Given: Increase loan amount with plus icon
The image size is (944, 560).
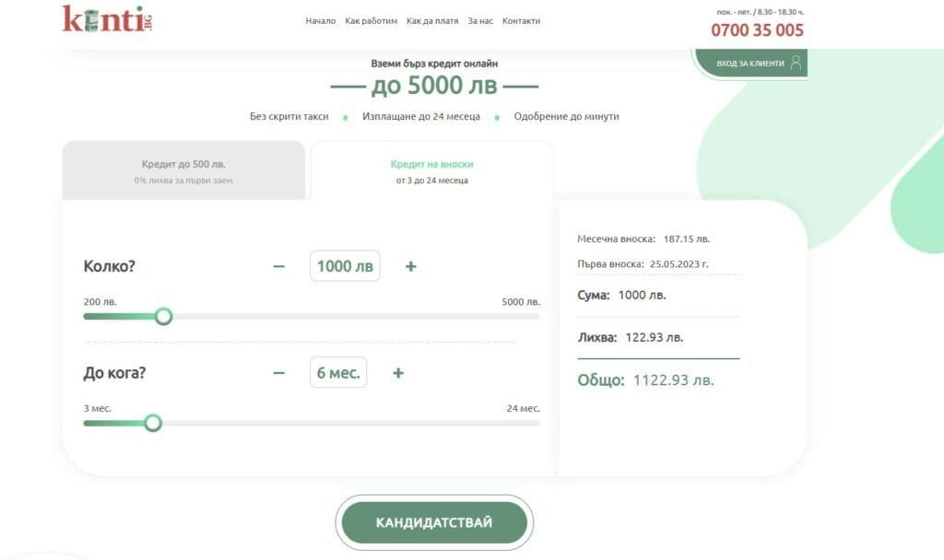Looking at the screenshot, I should coord(411,266).
